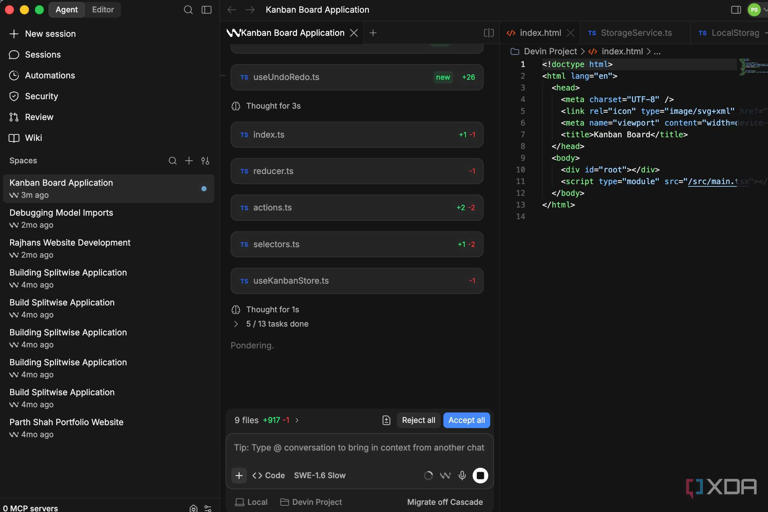768x512 pixels.
Task: Select the Local environment option
Action: pos(251,502)
